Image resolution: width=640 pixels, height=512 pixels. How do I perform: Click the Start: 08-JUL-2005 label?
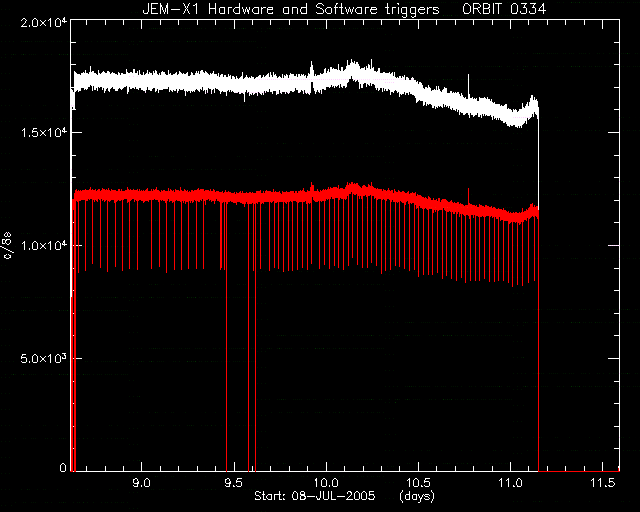coord(314,496)
